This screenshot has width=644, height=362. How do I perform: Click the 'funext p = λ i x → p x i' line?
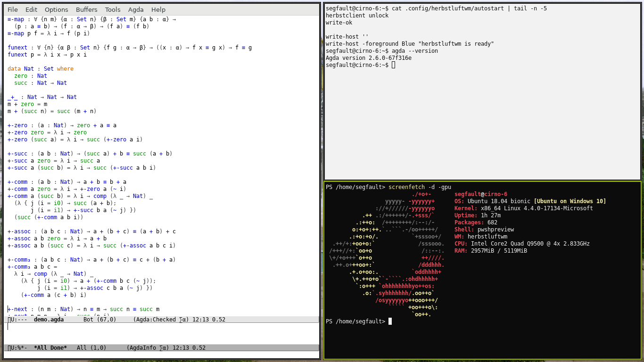pyautogui.click(x=47, y=55)
